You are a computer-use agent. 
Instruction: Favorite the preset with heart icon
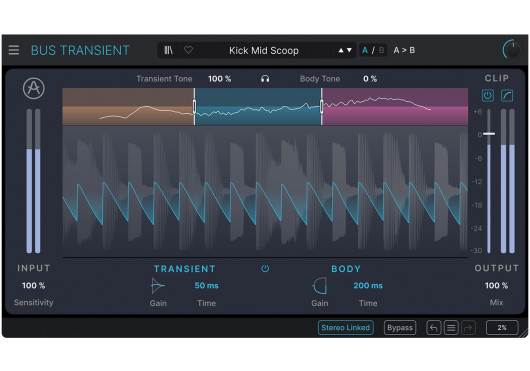(188, 50)
